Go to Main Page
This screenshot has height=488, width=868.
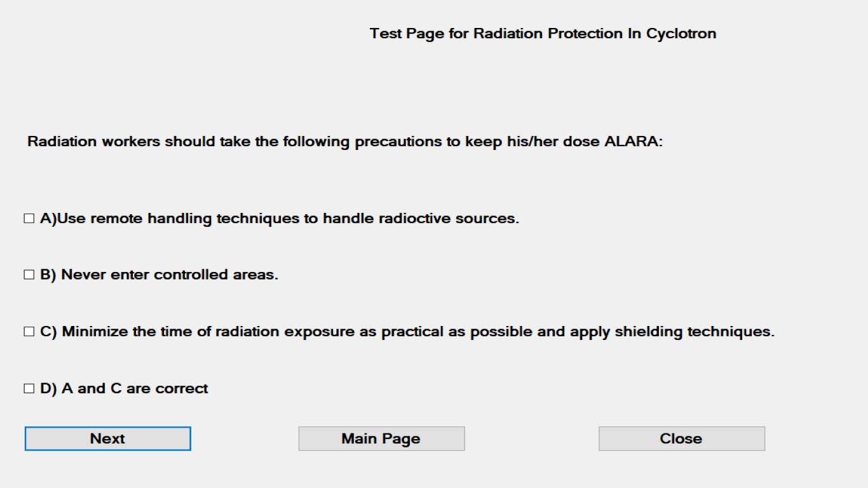[381, 438]
